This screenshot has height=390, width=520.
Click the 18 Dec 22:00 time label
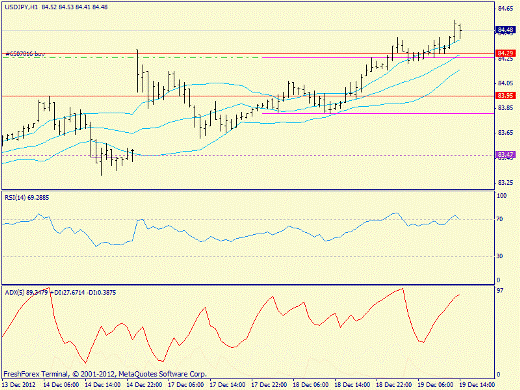tap(394, 385)
